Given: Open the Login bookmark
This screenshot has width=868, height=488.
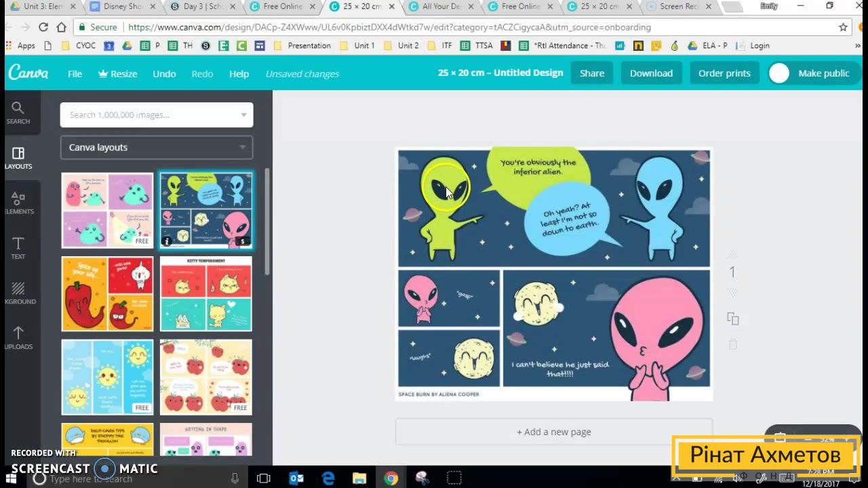Looking at the screenshot, I should pyautogui.click(x=753, y=45).
